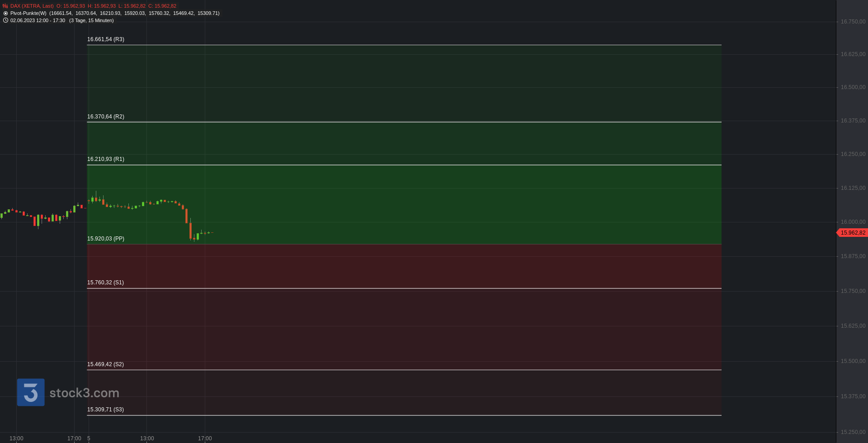Open the stock3 logo square
The height and width of the screenshot is (443, 868).
[x=31, y=392]
